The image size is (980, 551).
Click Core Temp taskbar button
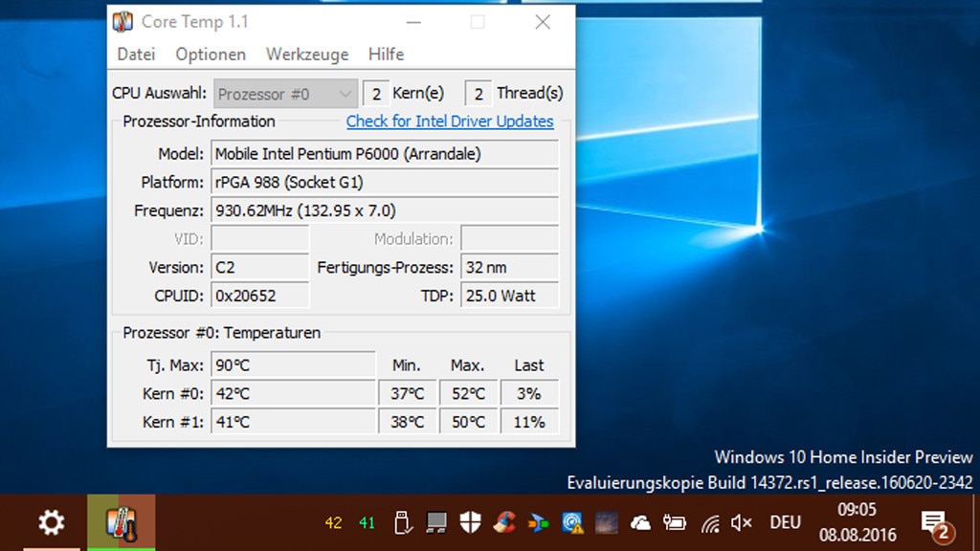(122, 522)
